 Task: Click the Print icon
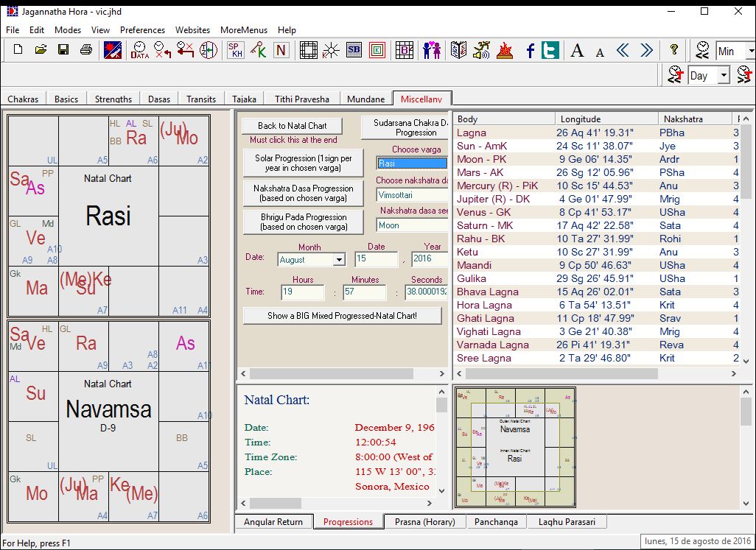pyautogui.click(x=85, y=49)
